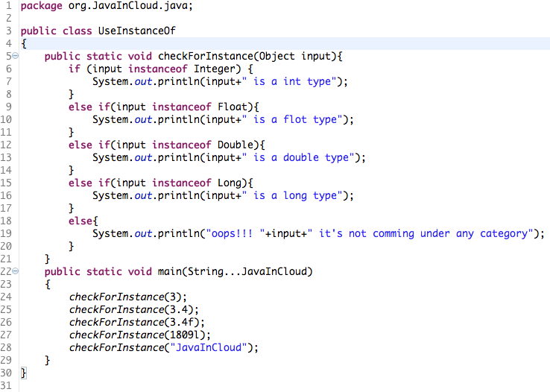Click the package org.JavaInCloud.java declaration

(107, 6)
